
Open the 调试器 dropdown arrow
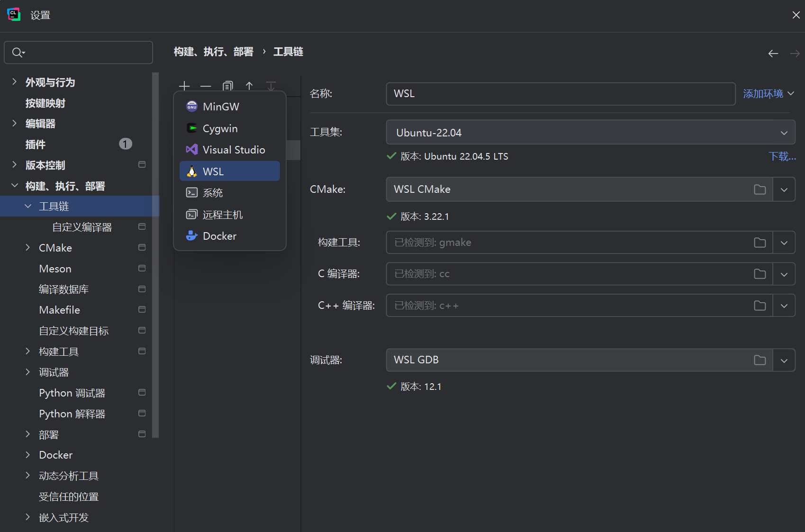tap(784, 360)
